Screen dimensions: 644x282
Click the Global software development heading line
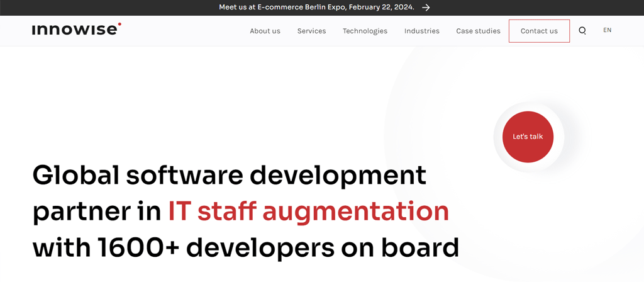(229, 176)
